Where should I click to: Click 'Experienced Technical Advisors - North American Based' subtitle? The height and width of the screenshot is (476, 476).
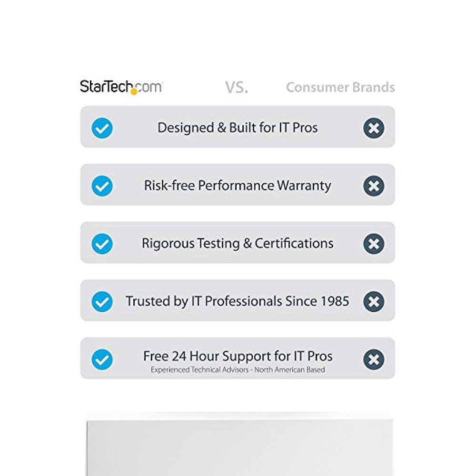[238, 370]
